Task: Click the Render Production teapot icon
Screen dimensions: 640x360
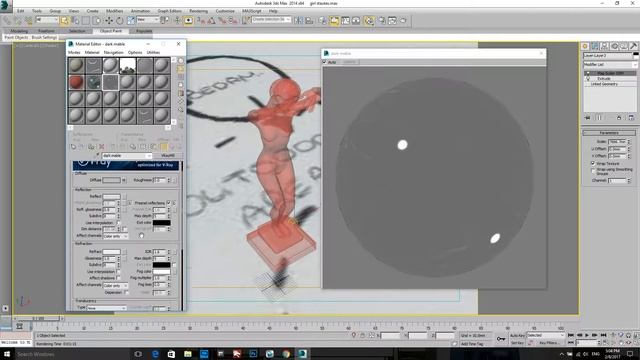Action: (x=403, y=20)
